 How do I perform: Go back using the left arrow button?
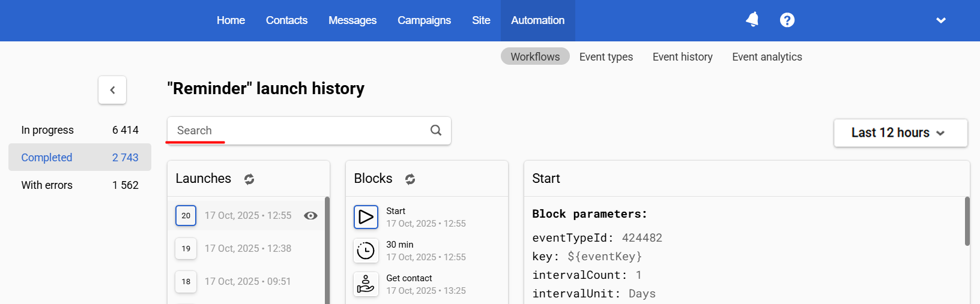(x=112, y=90)
